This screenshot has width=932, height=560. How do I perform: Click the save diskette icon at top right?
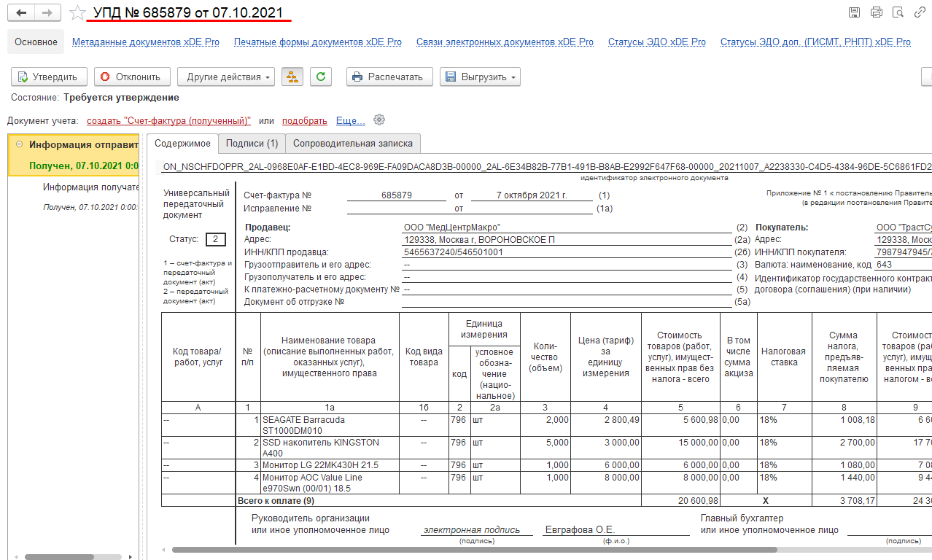(854, 12)
